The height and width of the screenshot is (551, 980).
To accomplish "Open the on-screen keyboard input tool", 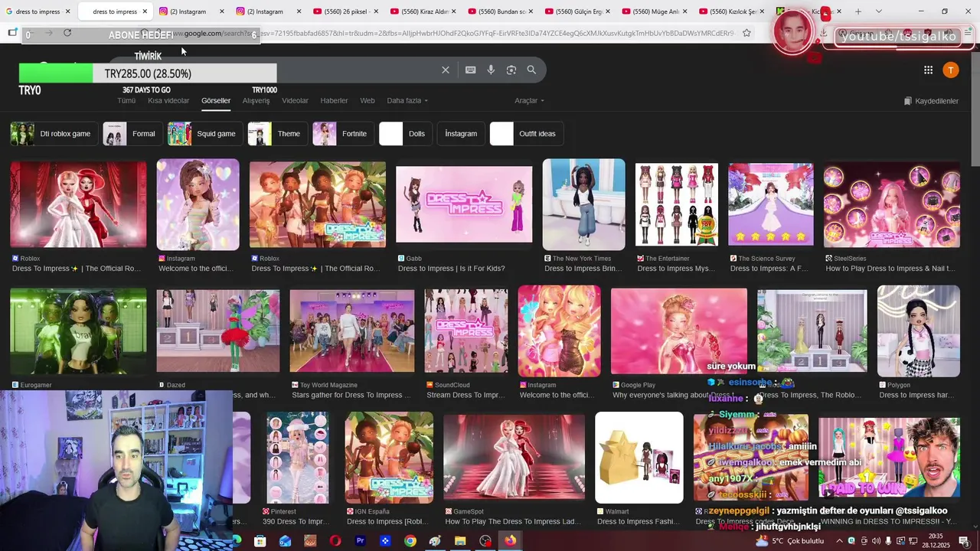I will click(470, 70).
